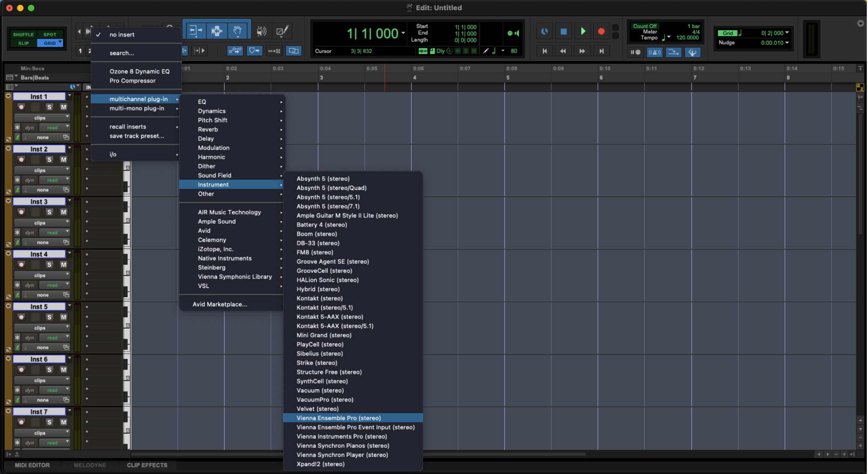Click the output level meter
Screen dimensions: 868x474
click(811, 39)
